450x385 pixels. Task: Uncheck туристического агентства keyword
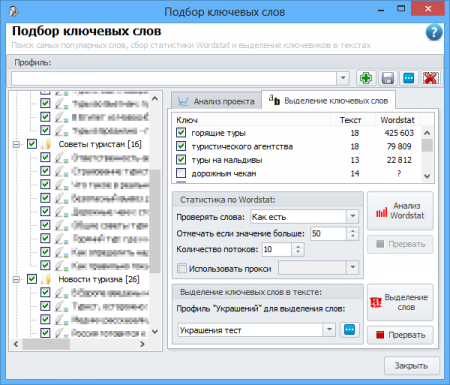click(181, 146)
